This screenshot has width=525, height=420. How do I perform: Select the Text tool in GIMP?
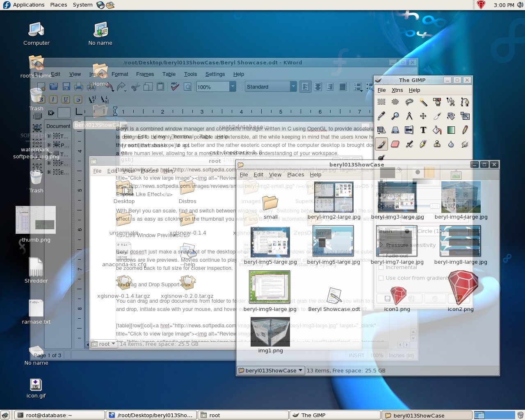[x=423, y=130]
